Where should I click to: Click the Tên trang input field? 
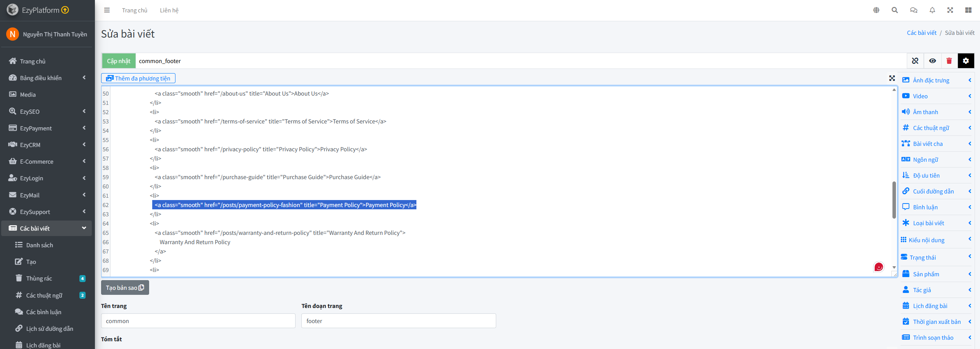point(198,321)
